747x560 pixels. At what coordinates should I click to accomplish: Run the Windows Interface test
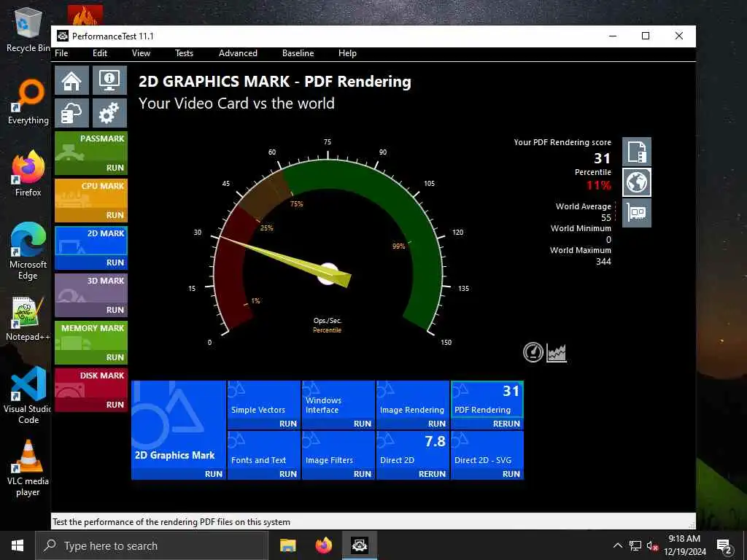point(338,405)
